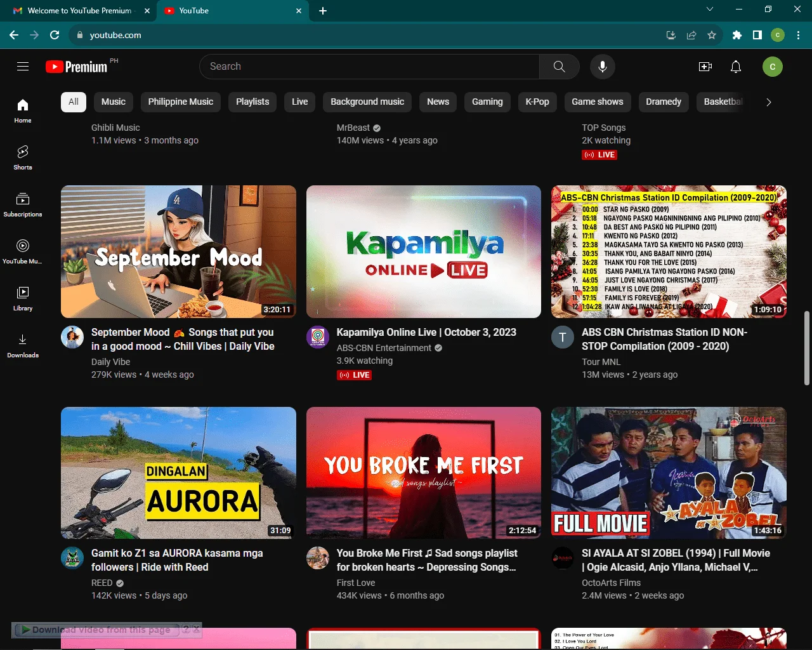Open the MrBeast channel link
This screenshot has height=650, width=812.
point(353,128)
